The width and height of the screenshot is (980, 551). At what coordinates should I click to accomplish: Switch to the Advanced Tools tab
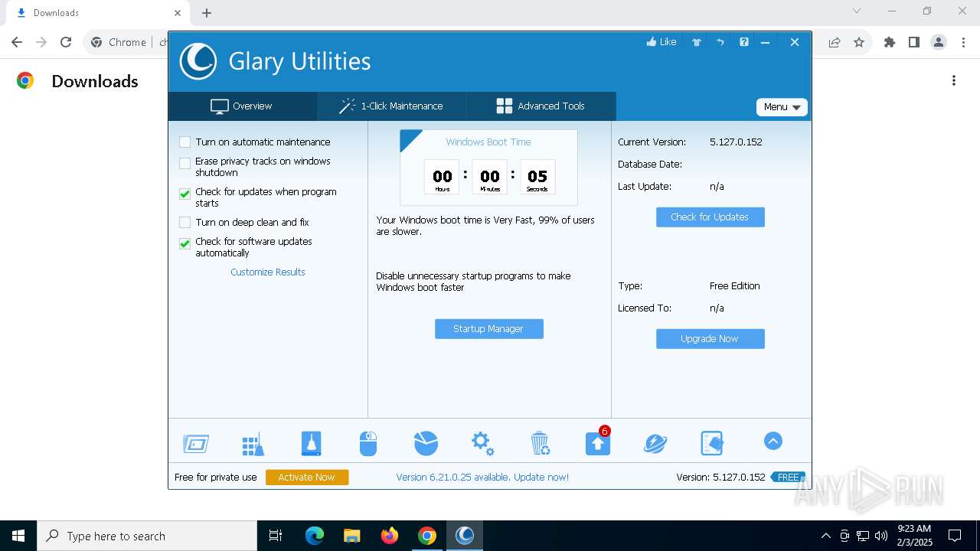541,106
